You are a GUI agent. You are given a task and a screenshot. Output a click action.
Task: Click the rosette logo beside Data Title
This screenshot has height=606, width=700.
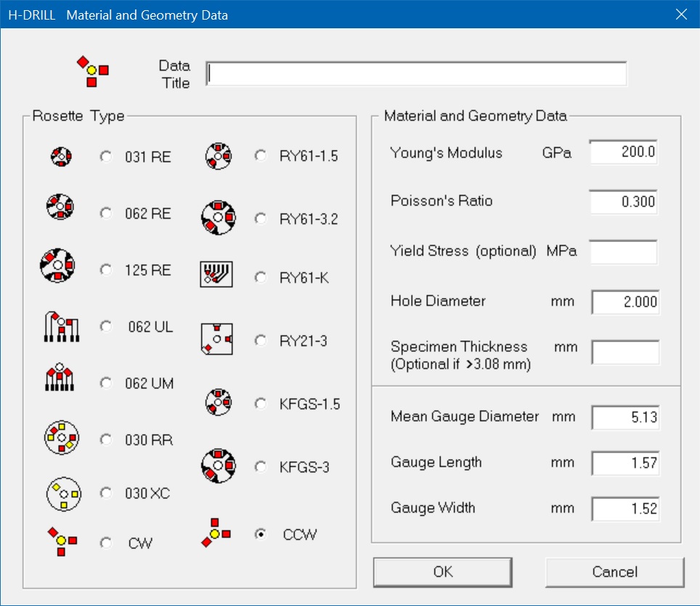click(93, 71)
